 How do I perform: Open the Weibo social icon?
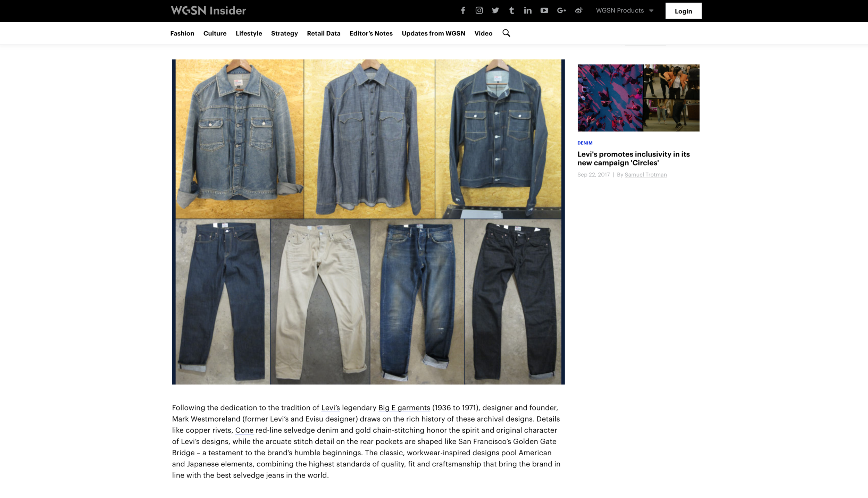[x=578, y=10]
